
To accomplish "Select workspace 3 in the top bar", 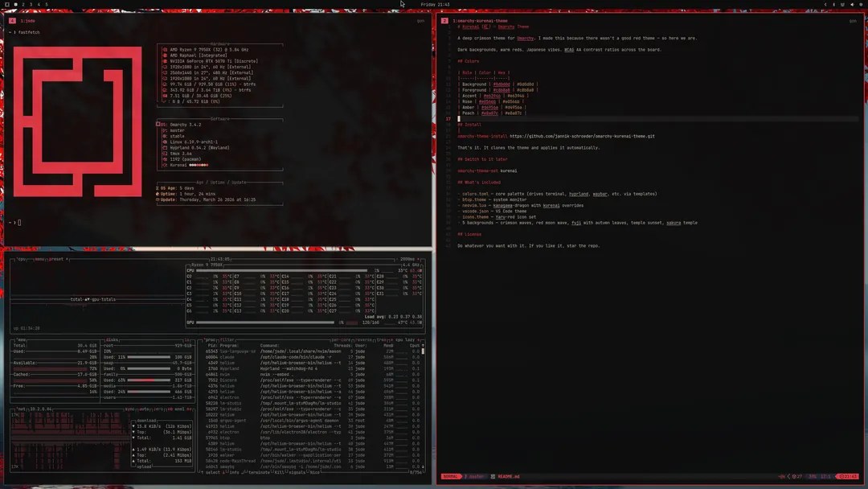I will pyautogui.click(x=31, y=4).
